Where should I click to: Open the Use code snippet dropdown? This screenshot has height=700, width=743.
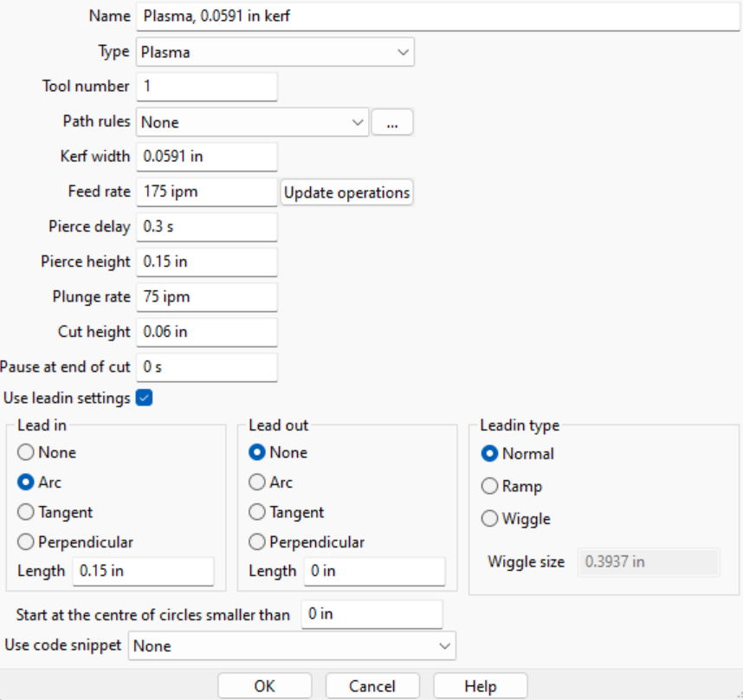point(292,646)
